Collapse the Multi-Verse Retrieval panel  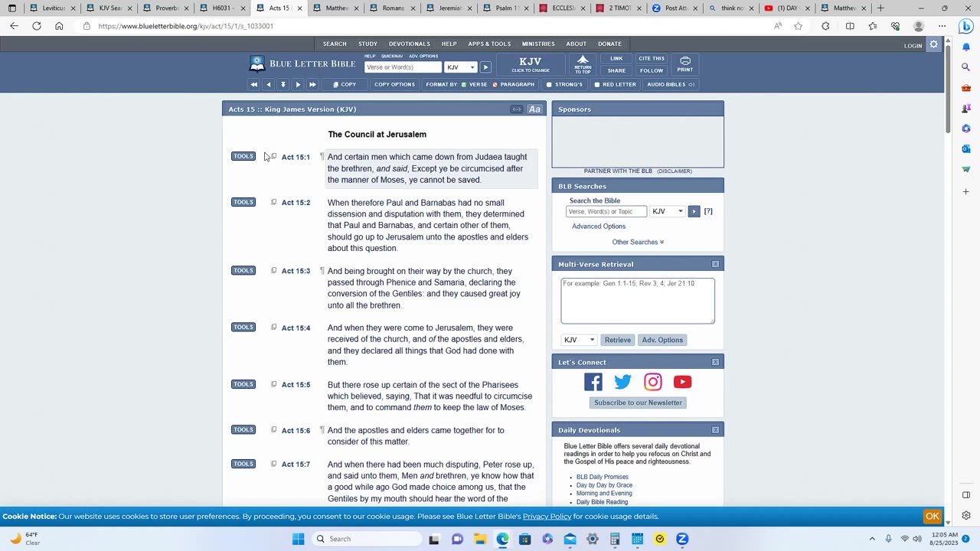715,264
